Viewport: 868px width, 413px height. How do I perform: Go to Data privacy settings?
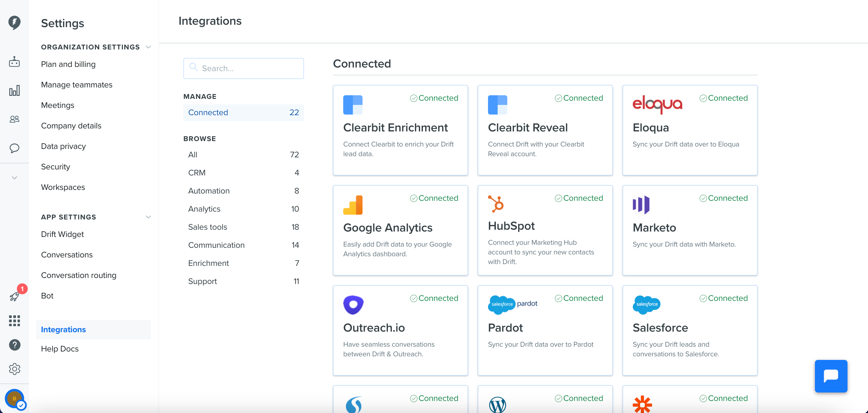[63, 146]
